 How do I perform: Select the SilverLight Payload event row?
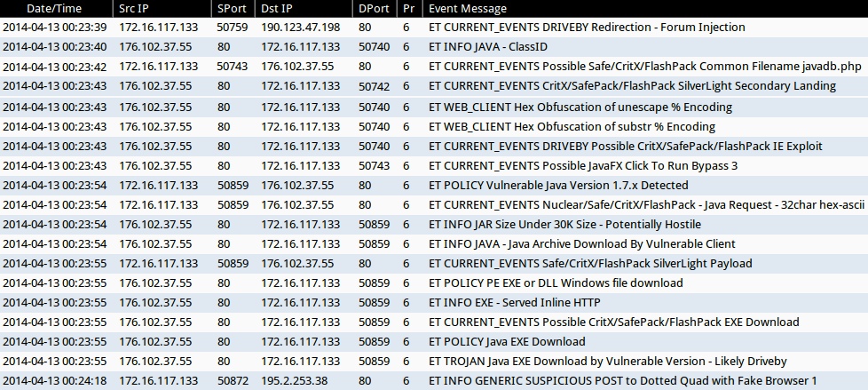(590, 263)
